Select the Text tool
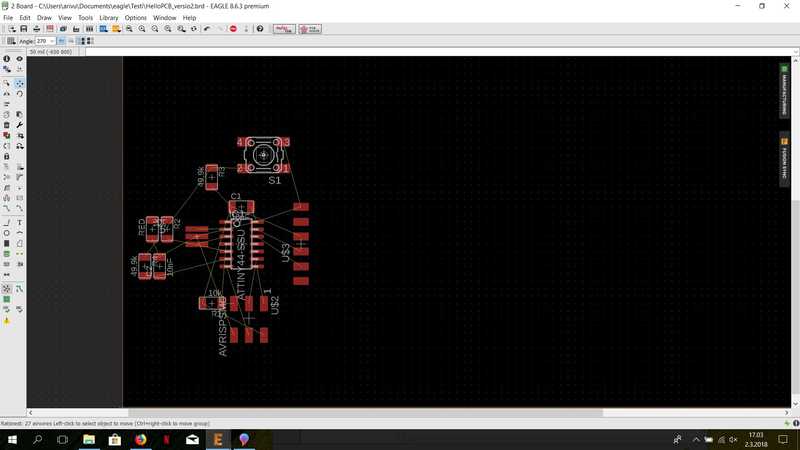The image size is (800, 450). [x=19, y=222]
